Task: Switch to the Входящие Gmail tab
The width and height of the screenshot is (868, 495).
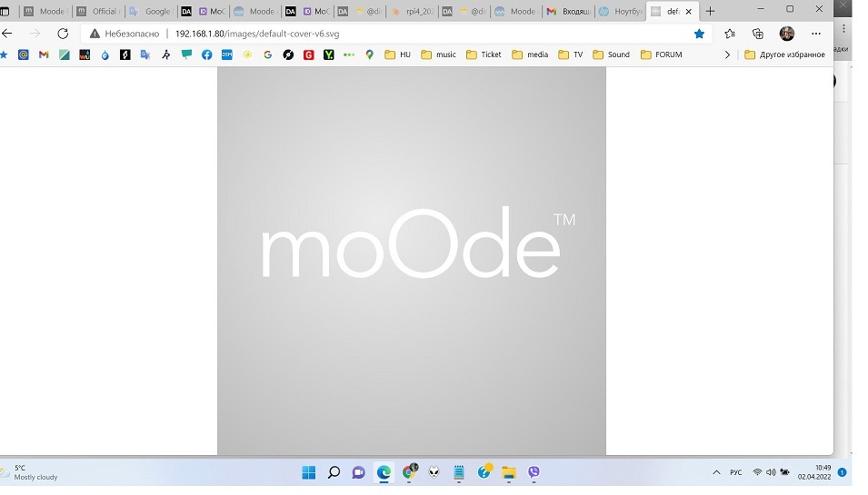Action: [x=569, y=11]
